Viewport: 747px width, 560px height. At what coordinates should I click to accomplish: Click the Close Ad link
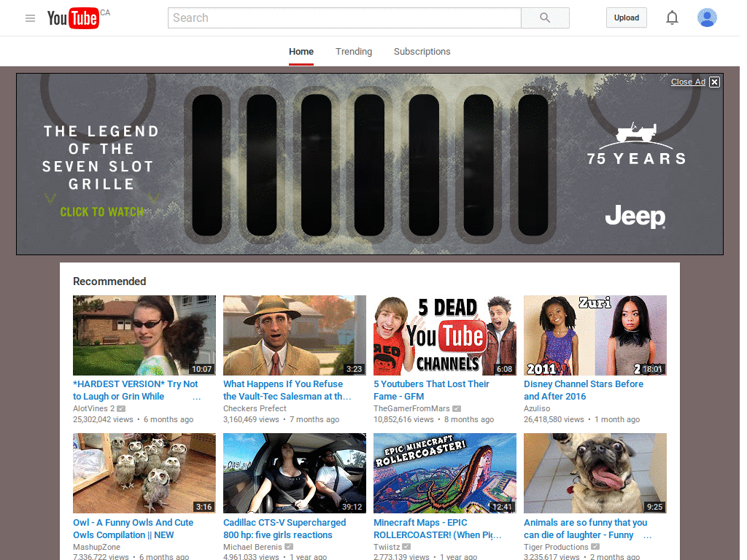pos(688,82)
